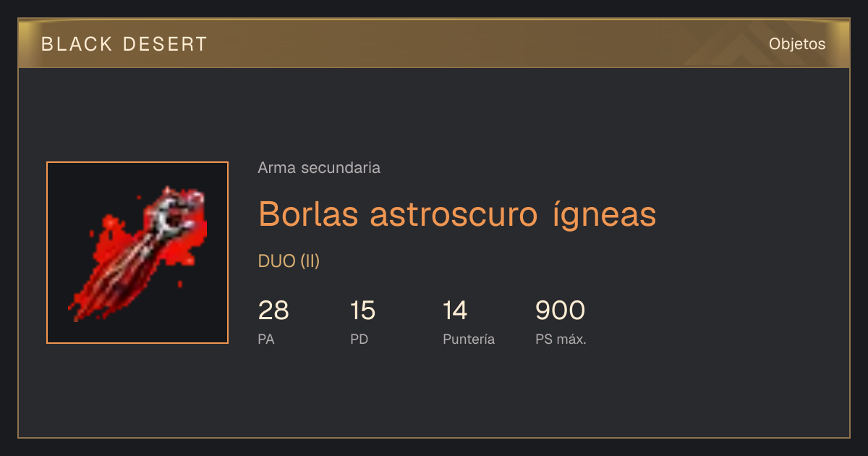Click the empty dark card area below stats
Image resolution: width=868 pixels, height=456 pixels.
(434, 394)
